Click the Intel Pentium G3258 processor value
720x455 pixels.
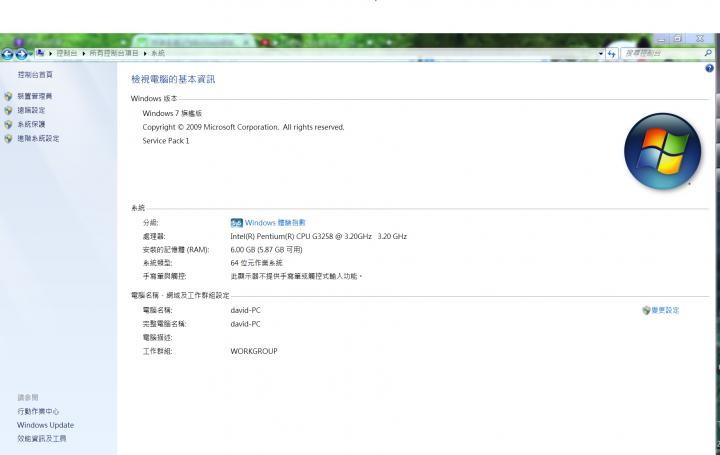(x=318, y=236)
